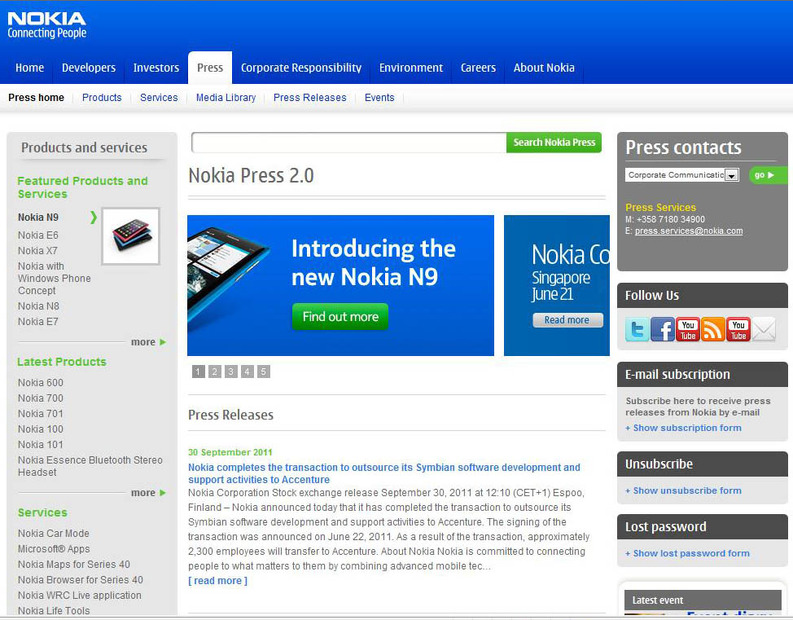Open the Home navigation tab
The image size is (793, 620).
tap(29, 68)
